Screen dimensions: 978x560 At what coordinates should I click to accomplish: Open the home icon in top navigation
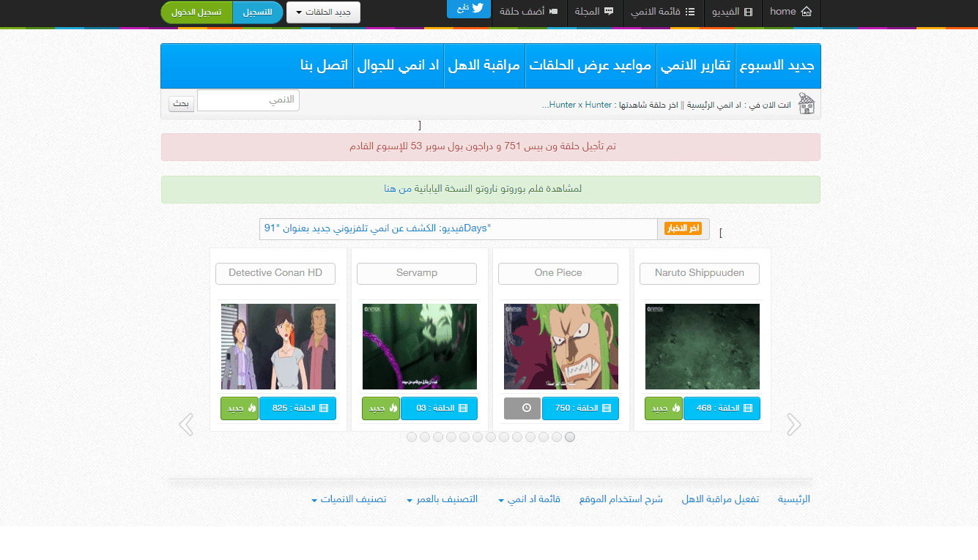click(x=807, y=12)
